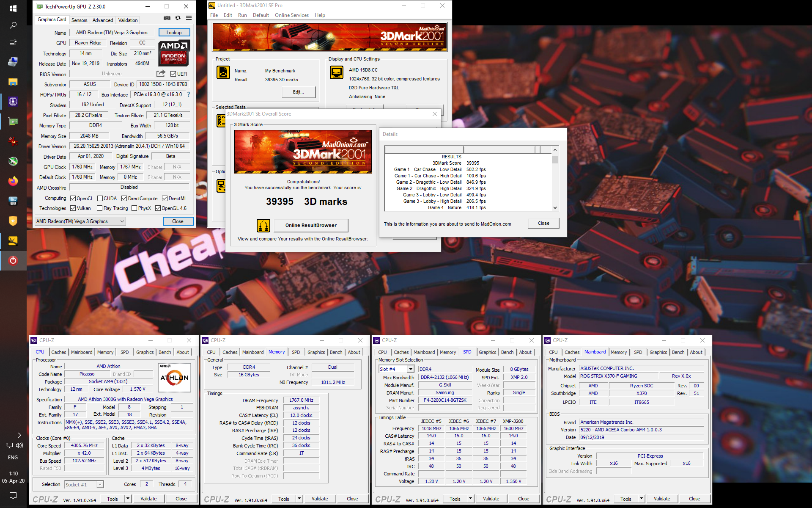Open the Validation tab in GPU-Z
This screenshot has height=508, width=812.
pos(128,20)
